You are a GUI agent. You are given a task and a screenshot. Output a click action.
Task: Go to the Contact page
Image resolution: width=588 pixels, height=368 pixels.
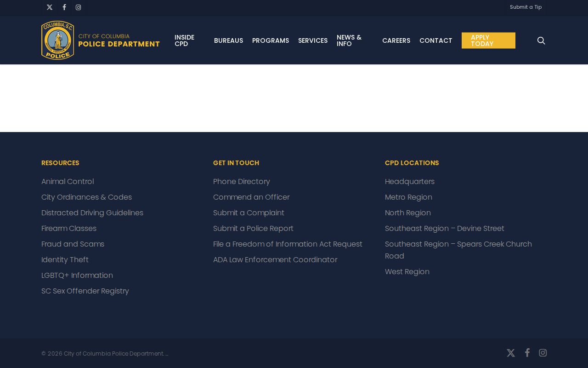436,40
